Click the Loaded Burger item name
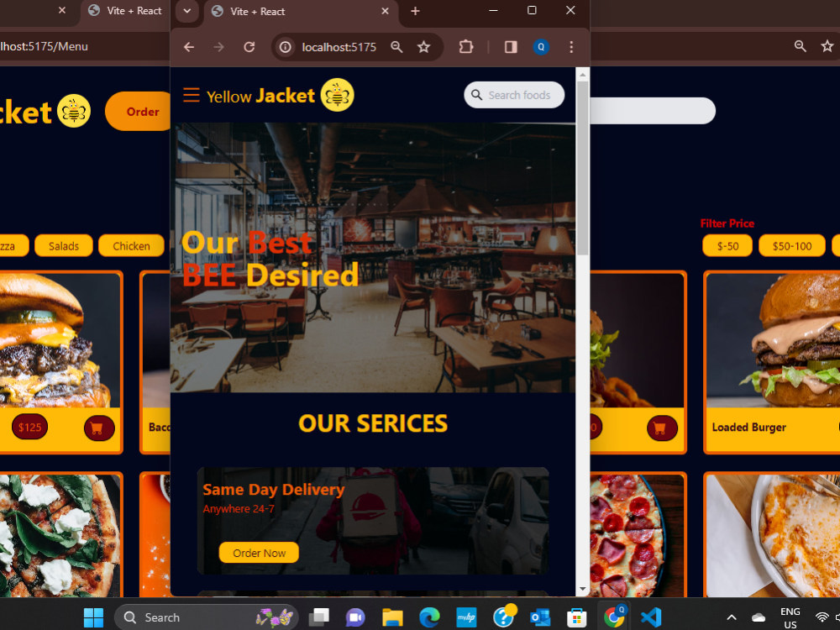 pos(749,427)
